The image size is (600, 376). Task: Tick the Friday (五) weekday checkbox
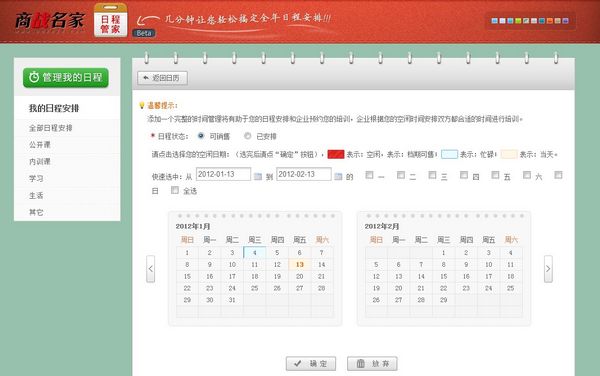[x=495, y=175]
